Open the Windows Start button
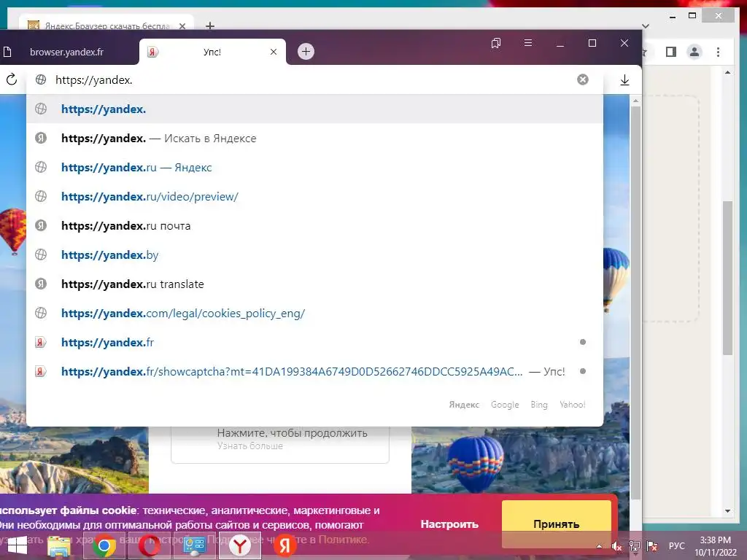 [17, 545]
